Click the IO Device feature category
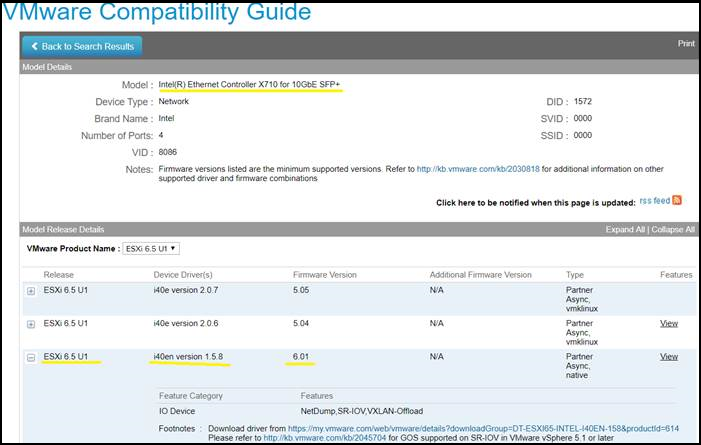The image size is (701, 445). pos(177,411)
